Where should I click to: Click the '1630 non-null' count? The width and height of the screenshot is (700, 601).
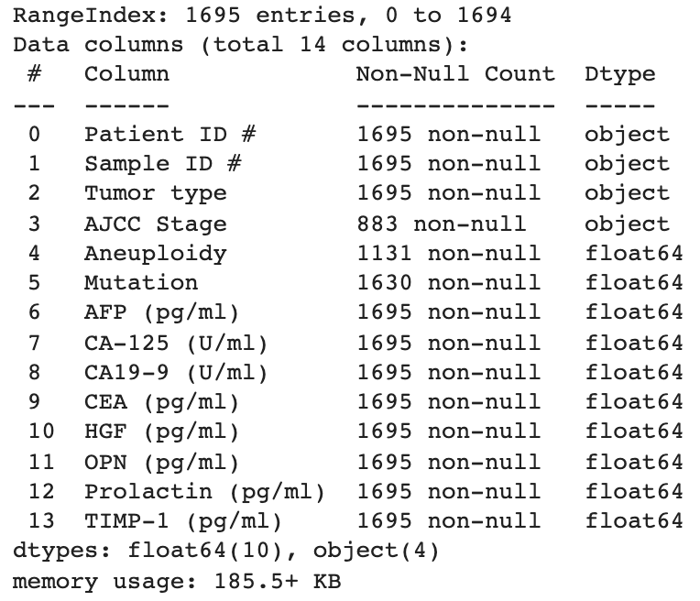pyautogui.click(x=448, y=282)
